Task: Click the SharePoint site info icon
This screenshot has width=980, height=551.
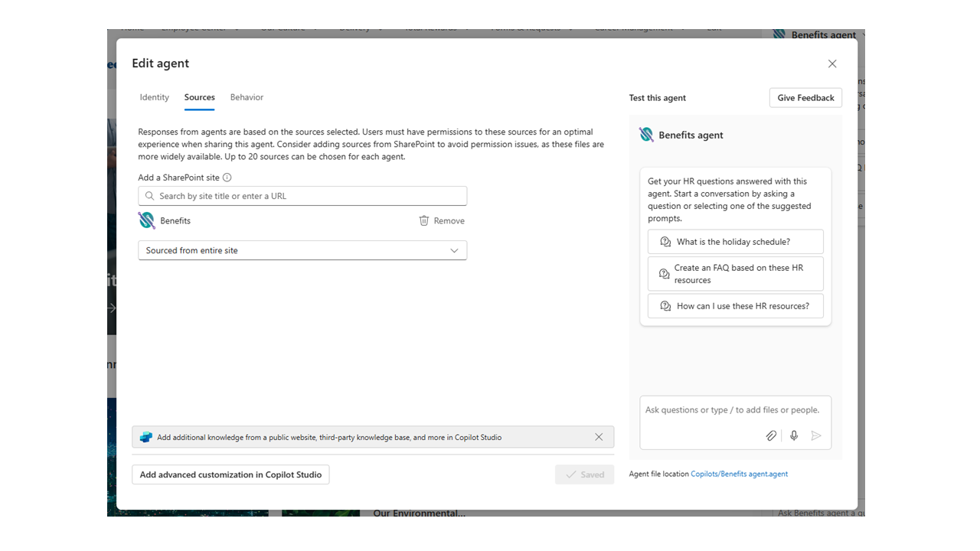Action: coord(227,178)
